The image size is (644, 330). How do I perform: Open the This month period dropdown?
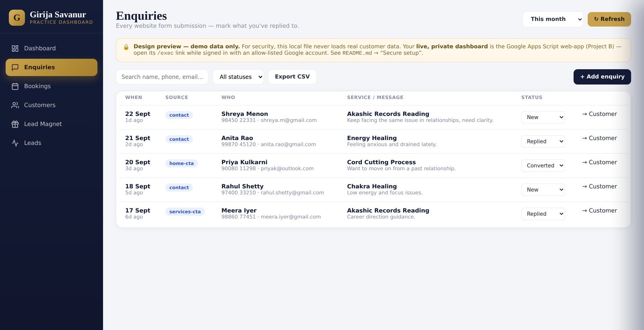(x=553, y=19)
